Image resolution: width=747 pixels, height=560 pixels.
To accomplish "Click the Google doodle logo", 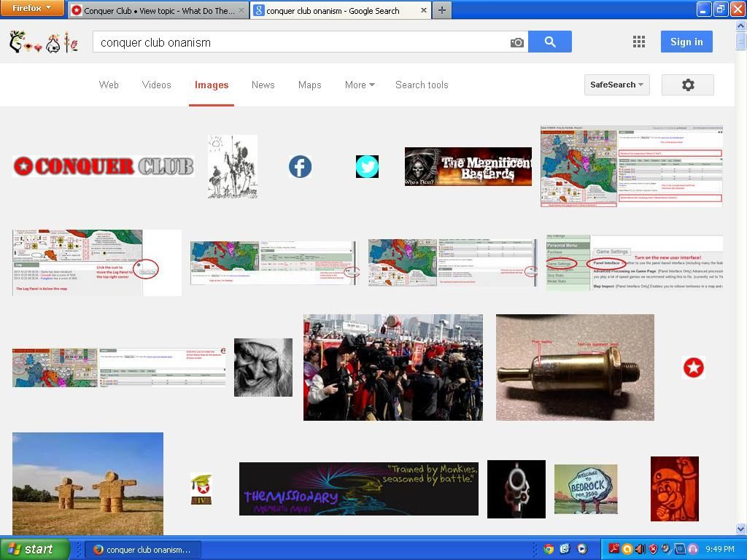I will click(x=44, y=42).
